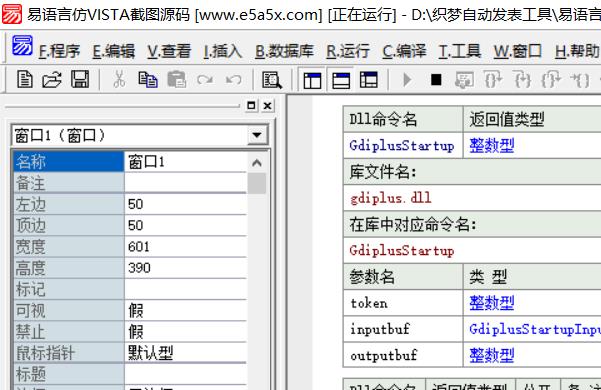The height and width of the screenshot is (390, 601).
Task: Click the property list scroll up arrow
Action: (257, 163)
